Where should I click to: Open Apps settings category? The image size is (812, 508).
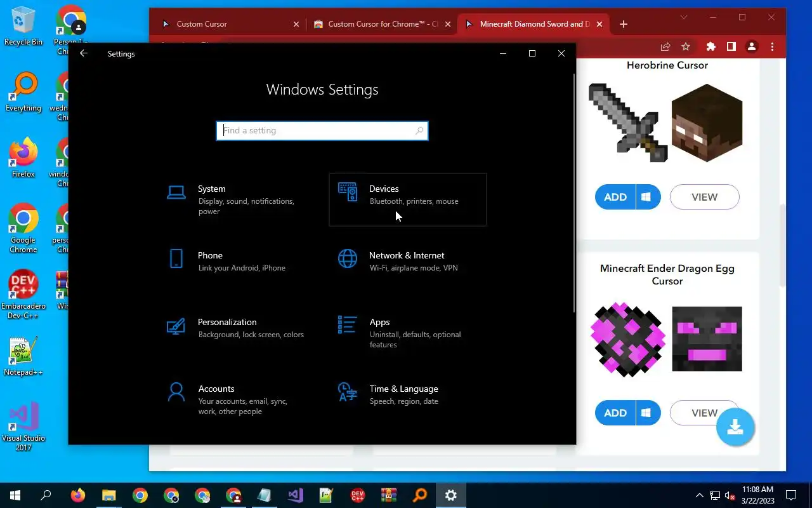tap(408, 333)
